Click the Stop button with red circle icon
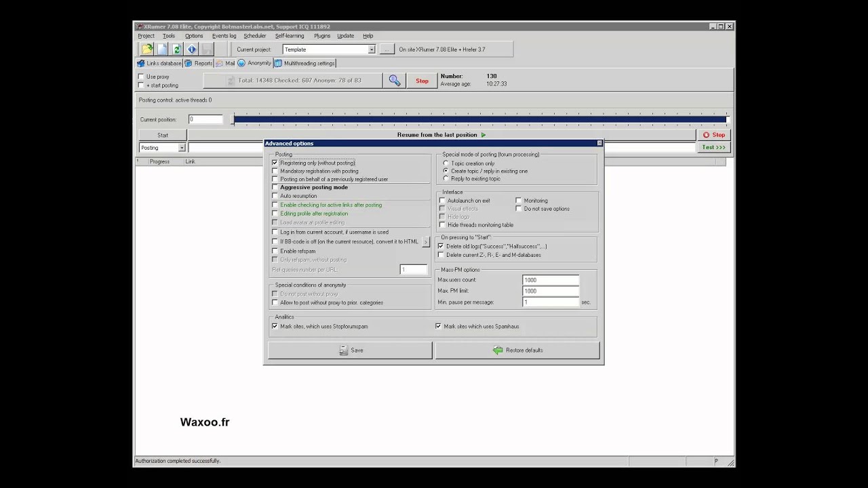This screenshot has height=488, width=868. click(x=715, y=135)
